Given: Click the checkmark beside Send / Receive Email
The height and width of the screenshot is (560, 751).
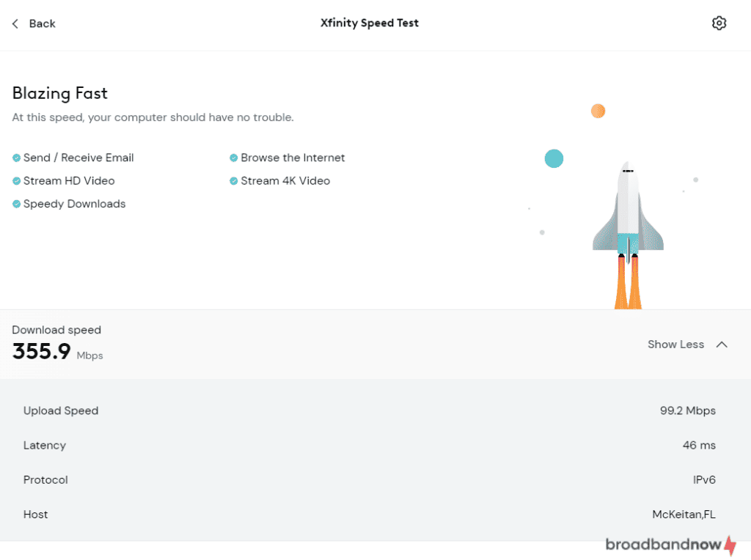Looking at the screenshot, I should 15,157.
